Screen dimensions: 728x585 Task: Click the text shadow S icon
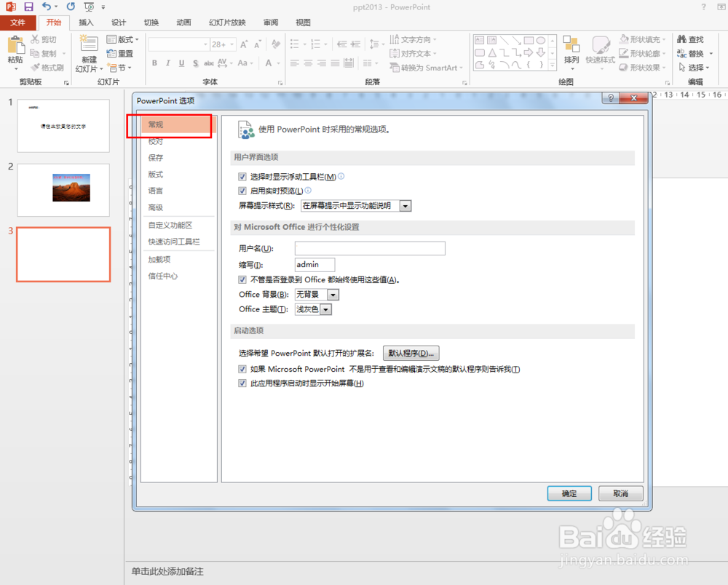pos(195,63)
